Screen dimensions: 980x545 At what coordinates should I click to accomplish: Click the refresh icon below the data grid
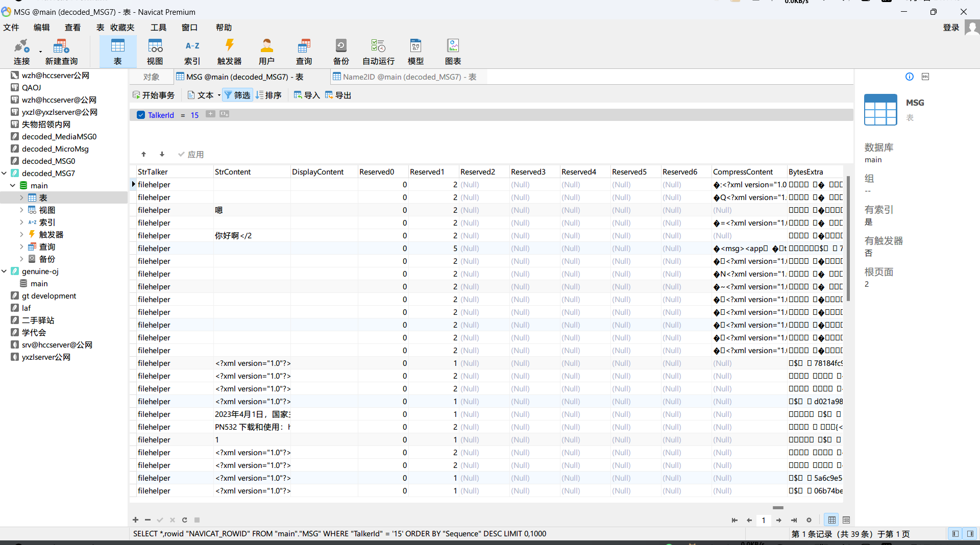coord(184,520)
